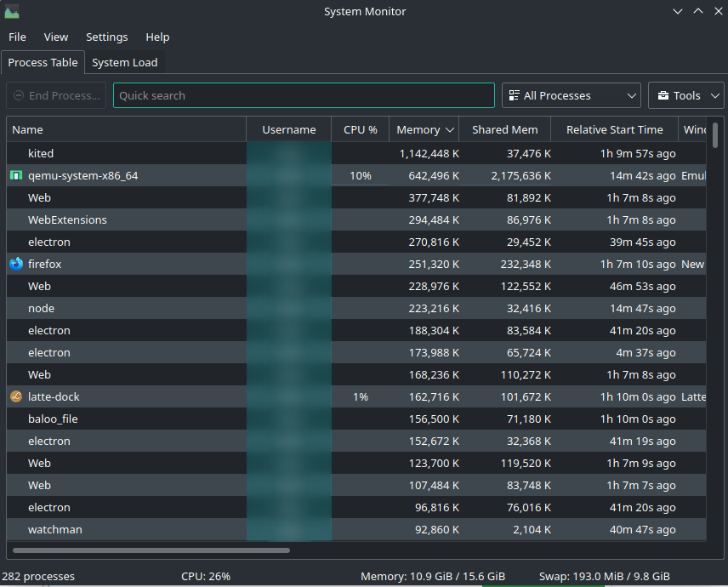Click the System Monitor app icon in title bar
The image size is (728, 587).
[12, 12]
